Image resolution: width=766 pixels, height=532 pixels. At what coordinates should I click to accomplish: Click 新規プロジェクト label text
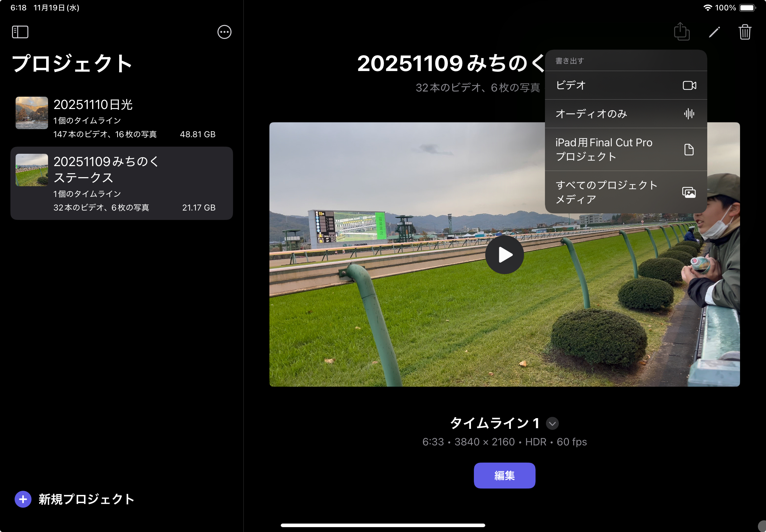[x=86, y=499]
